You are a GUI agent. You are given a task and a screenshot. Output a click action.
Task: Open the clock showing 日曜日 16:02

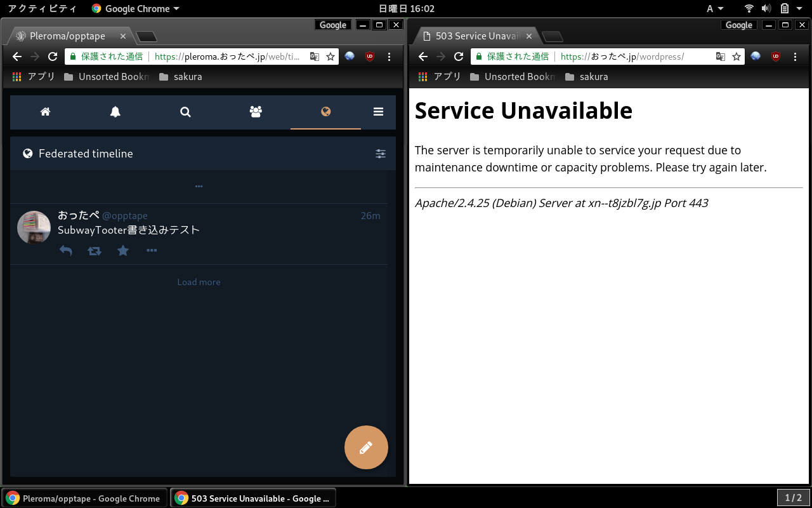point(406,8)
